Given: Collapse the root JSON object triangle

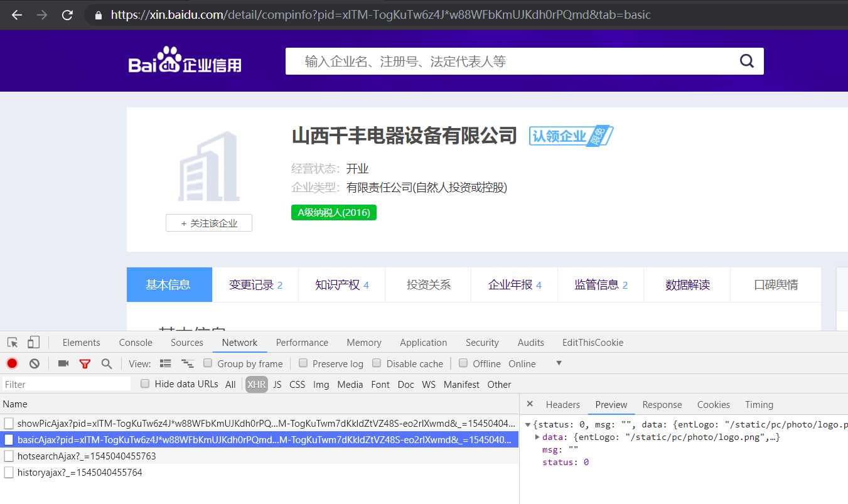Looking at the screenshot, I should click(528, 425).
